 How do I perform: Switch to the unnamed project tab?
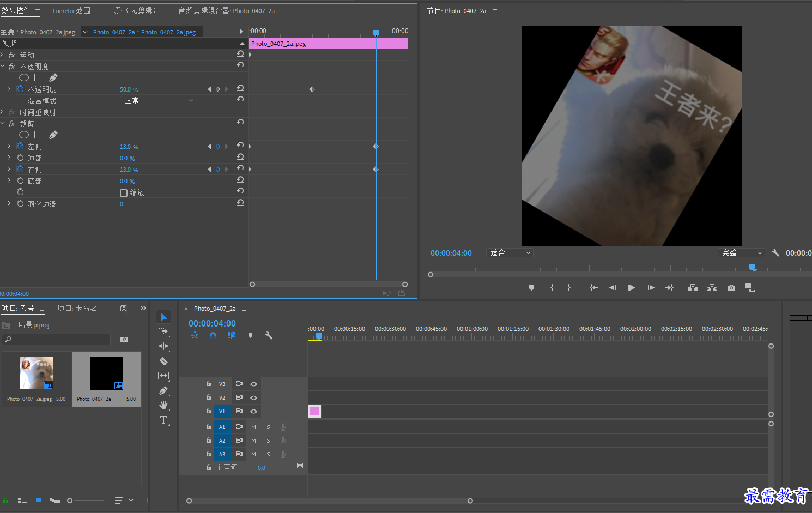point(77,308)
